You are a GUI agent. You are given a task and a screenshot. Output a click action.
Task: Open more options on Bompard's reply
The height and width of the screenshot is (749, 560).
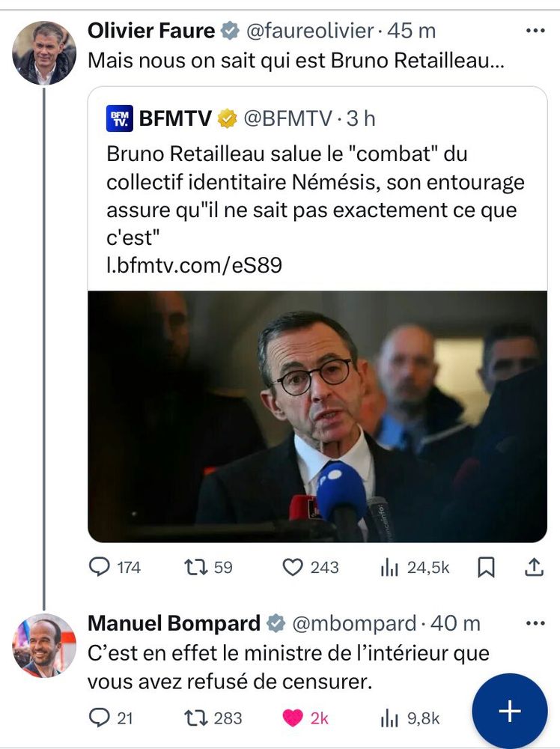coord(535,622)
